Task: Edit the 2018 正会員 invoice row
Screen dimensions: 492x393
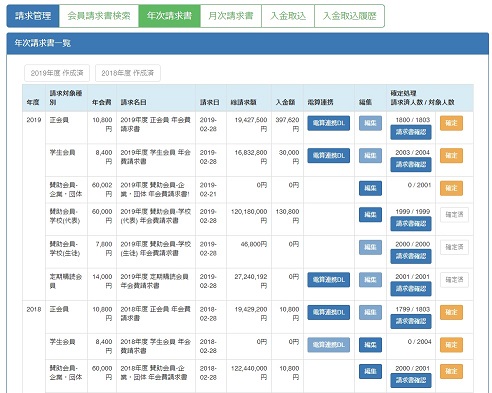Action: pyautogui.click(x=370, y=312)
